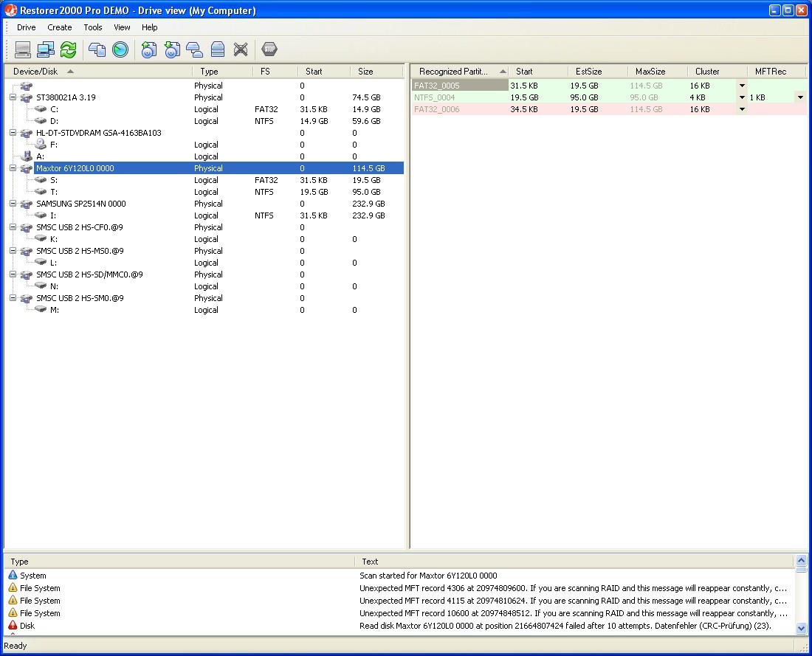812x656 pixels.
Task: Open MFTRec dropdown for NTFS_0004 row
Action: click(801, 97)
